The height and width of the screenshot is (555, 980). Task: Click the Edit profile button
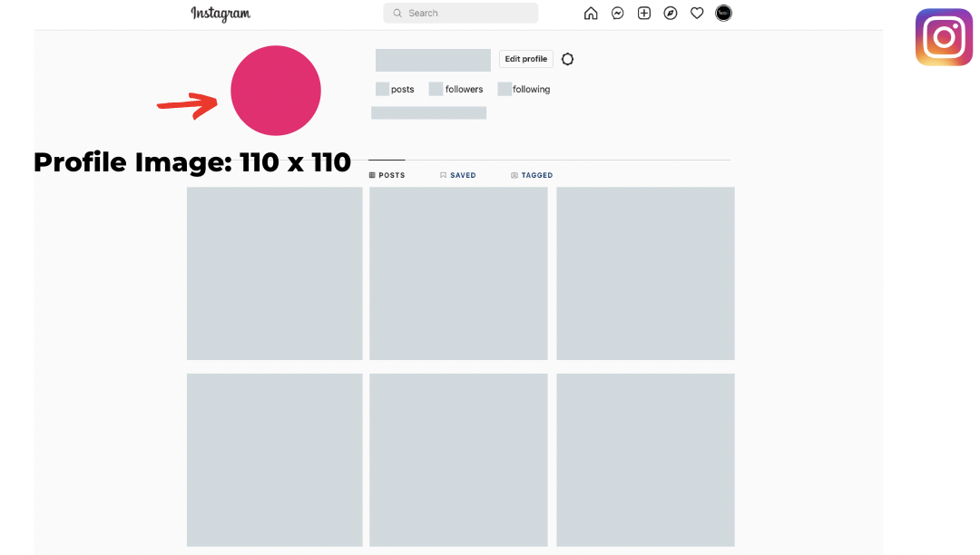click(525, 59)
